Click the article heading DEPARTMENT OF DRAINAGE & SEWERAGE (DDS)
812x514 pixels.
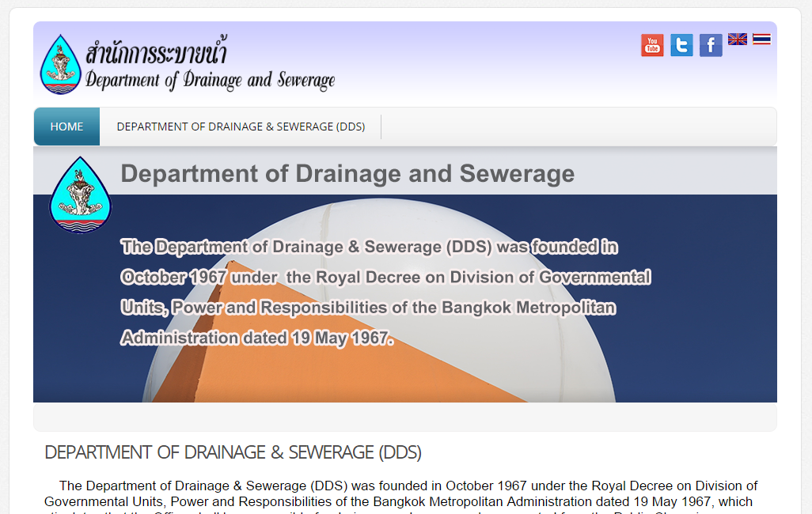[x=233, y=452]
